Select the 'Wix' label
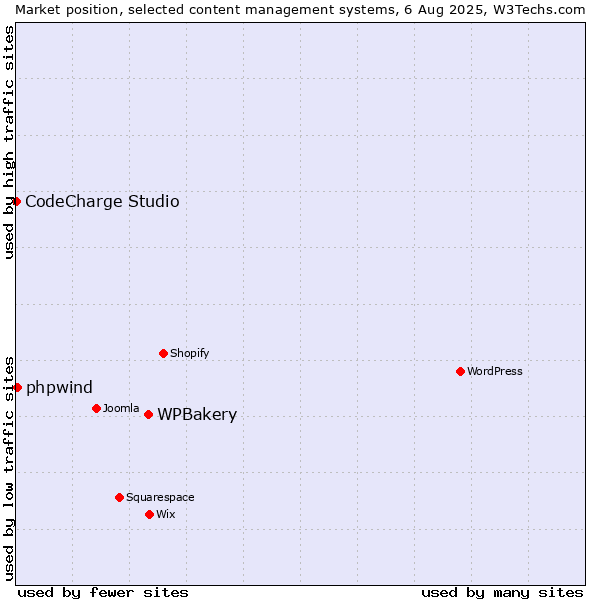600x600 pixels. (x=166, y=514)
